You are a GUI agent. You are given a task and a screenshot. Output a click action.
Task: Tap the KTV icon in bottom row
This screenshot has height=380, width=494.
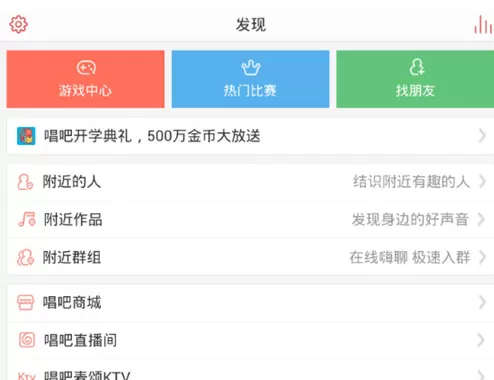(x=26, y=376)
